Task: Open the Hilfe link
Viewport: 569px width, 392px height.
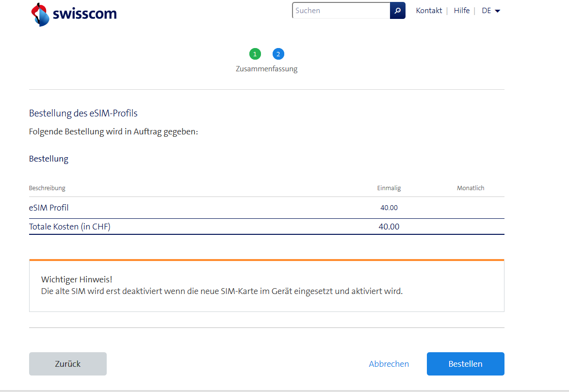Action: pos(461,11)
